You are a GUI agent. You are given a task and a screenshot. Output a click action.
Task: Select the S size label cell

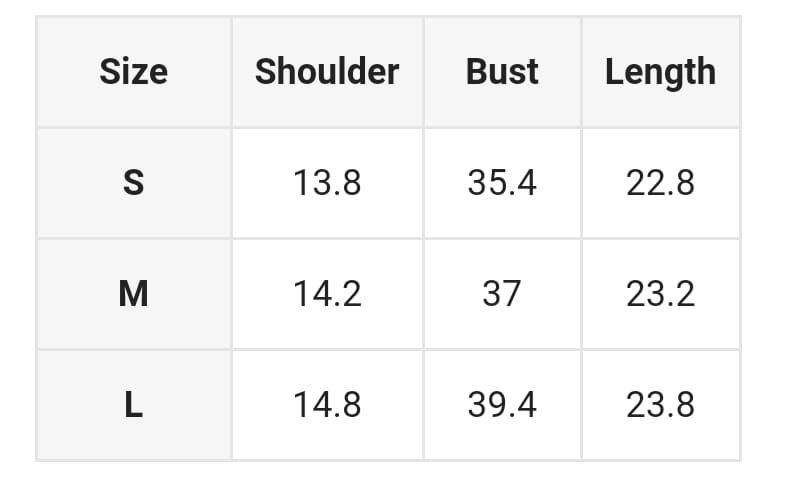[x=133, y=183]
